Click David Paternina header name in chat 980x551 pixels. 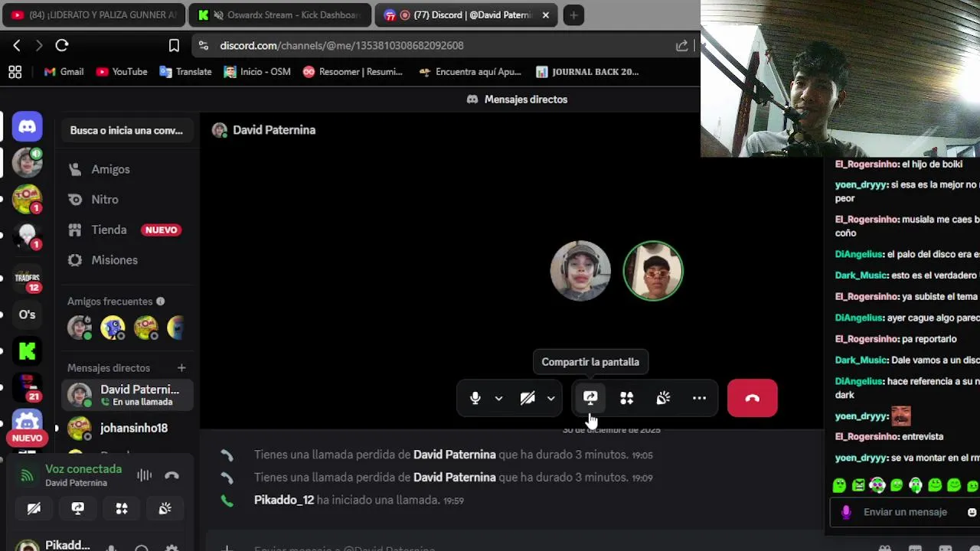[274, 130]
